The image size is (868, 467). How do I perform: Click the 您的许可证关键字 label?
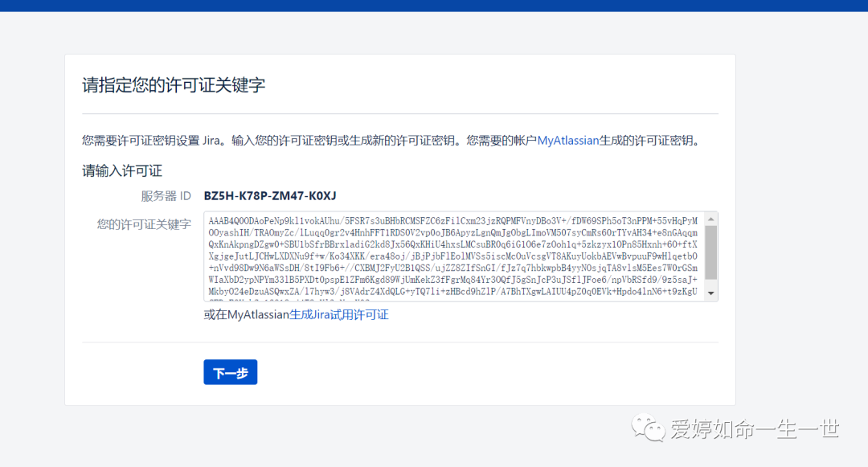pyautogui.click(x=144, y=224)
